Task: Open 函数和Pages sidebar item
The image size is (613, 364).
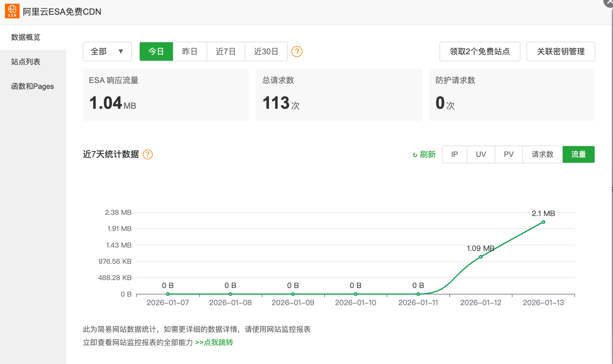Action: tap(32, 86)
